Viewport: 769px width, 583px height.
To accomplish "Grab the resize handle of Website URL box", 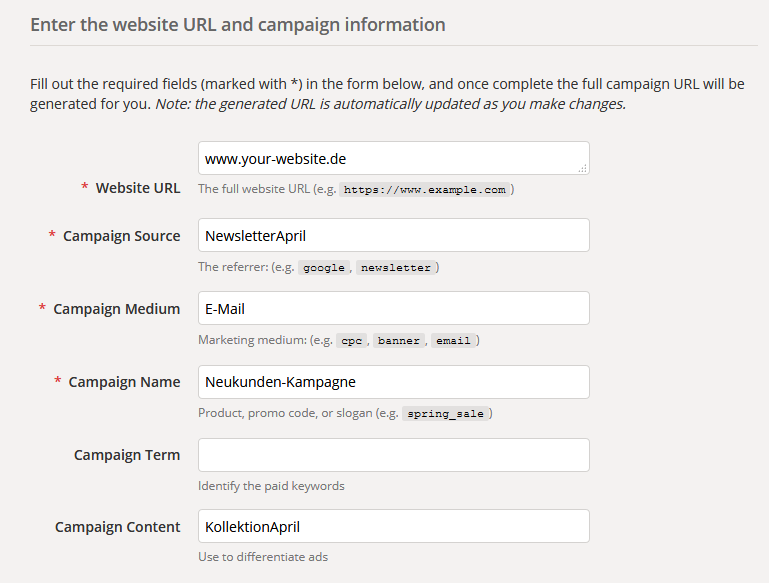I will coord(582,169).
